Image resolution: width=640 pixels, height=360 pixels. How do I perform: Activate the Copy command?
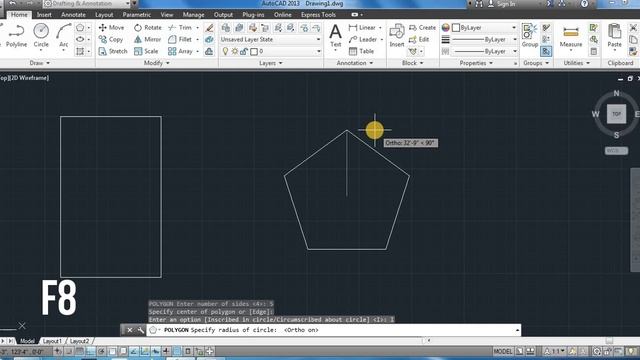[x=111, y=39]
